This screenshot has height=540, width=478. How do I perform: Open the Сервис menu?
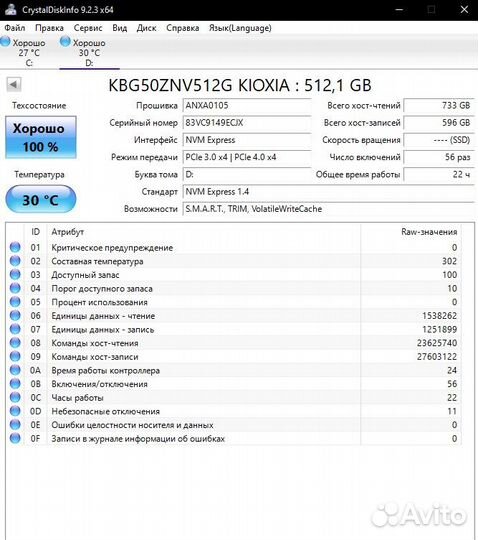click(88, 28)
